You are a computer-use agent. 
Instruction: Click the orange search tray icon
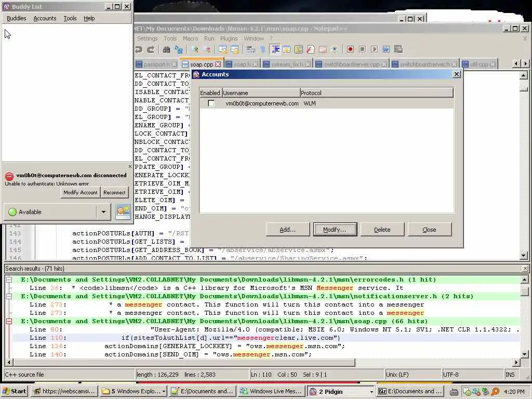495,392
